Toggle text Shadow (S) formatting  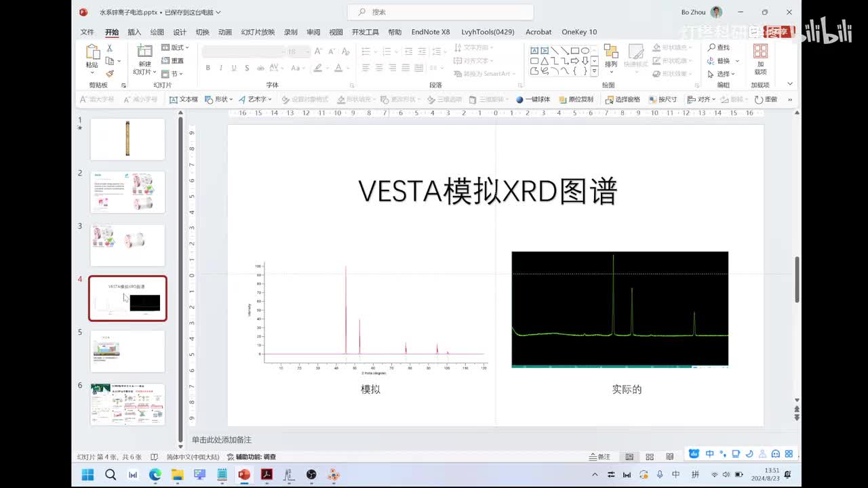tap(247, 68)
